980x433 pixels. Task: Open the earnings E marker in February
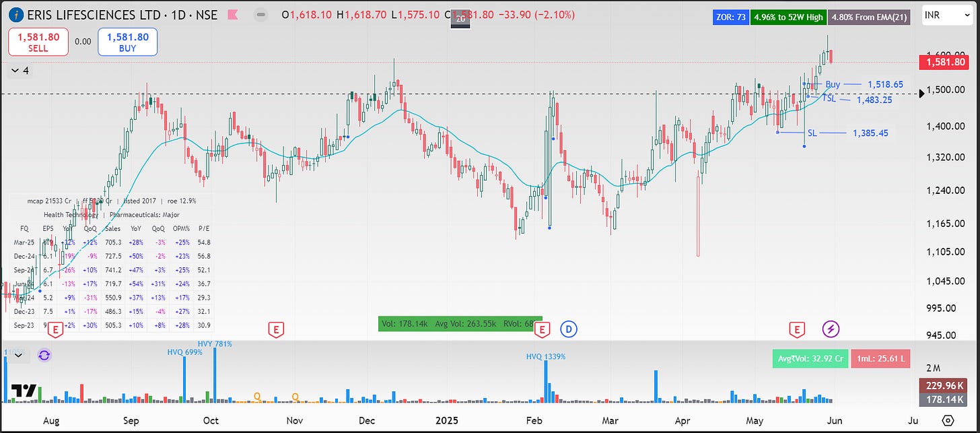[x=542, y=329]
